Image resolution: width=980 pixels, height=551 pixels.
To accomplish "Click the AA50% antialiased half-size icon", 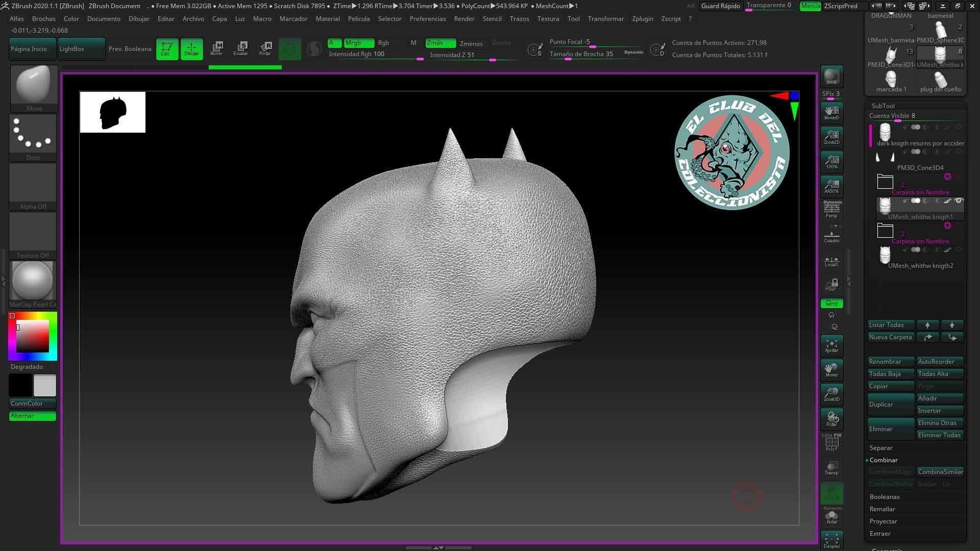I will click(831, 186).
